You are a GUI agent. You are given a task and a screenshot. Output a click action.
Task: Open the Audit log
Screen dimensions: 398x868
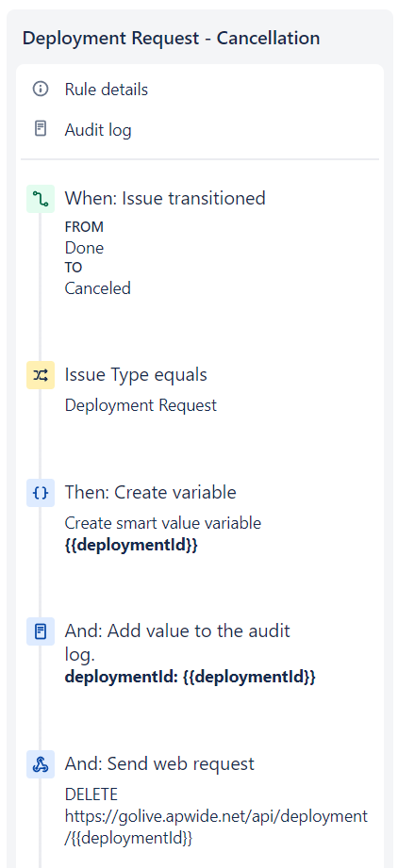[98, 130]
